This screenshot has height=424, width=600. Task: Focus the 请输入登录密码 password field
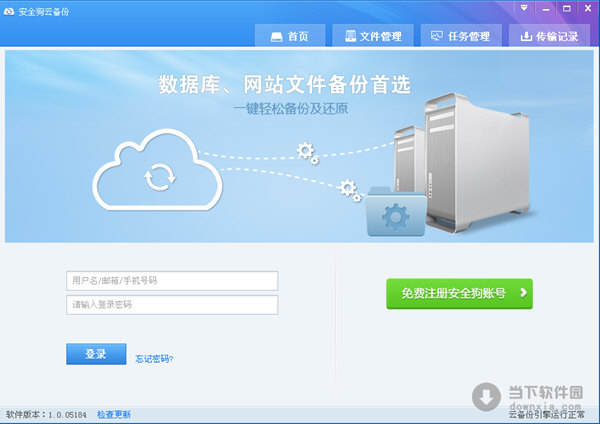[172, 305]
